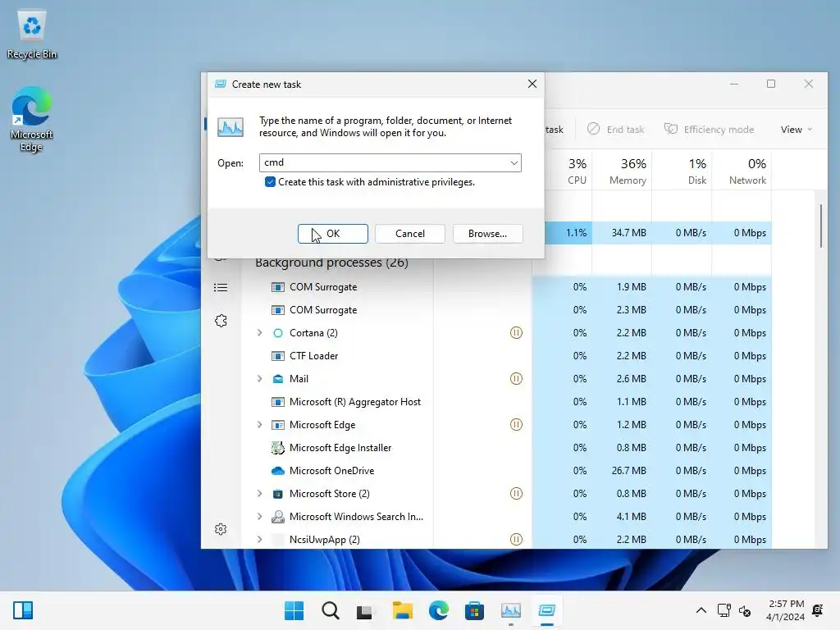Click the network status tray icon
840x630 pixels.
pyautogui.click(x=724, y=610)
